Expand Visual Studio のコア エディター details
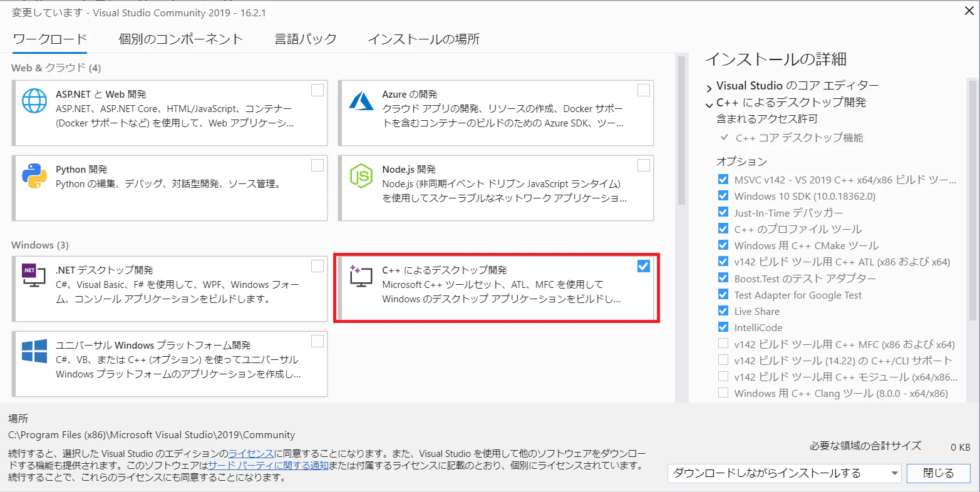980x492 pixels. (709, 87)
